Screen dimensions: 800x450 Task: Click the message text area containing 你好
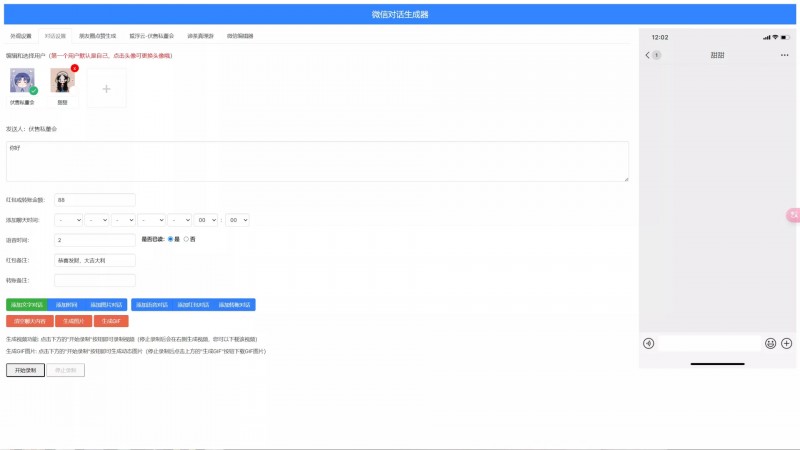[x=317, y=161]
